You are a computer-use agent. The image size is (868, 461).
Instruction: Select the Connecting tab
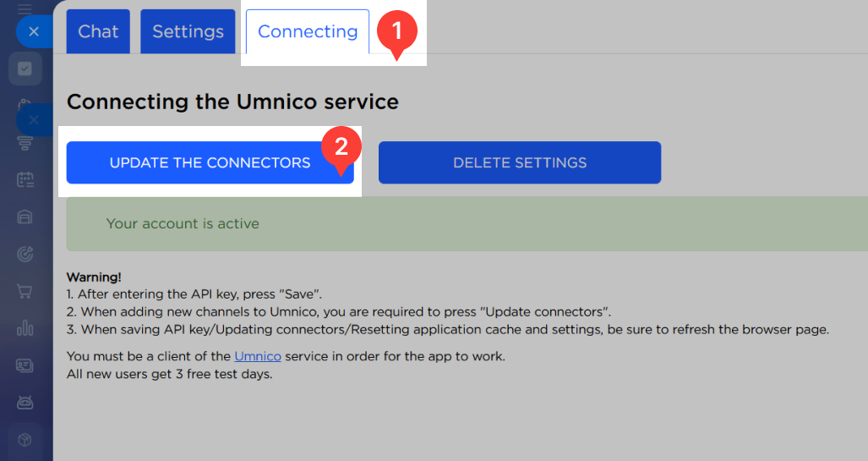[308, 31]
